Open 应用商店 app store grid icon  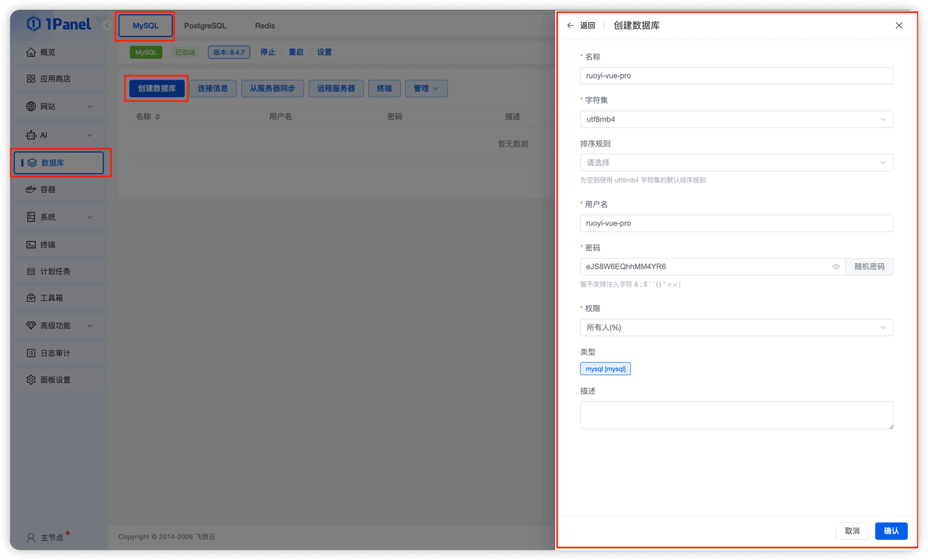tap(31, 79)
